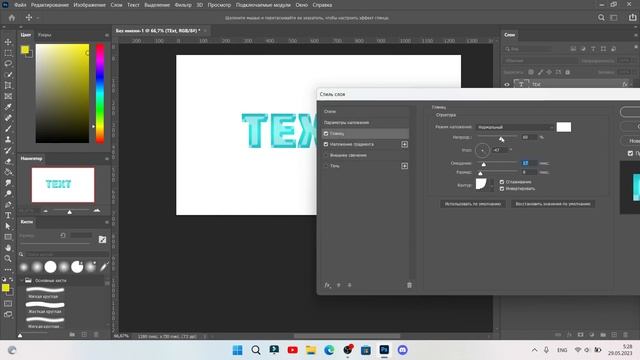This screenshot has height=360, width=640.
Task: Open the Photoshop search icon
Action: 601,18
